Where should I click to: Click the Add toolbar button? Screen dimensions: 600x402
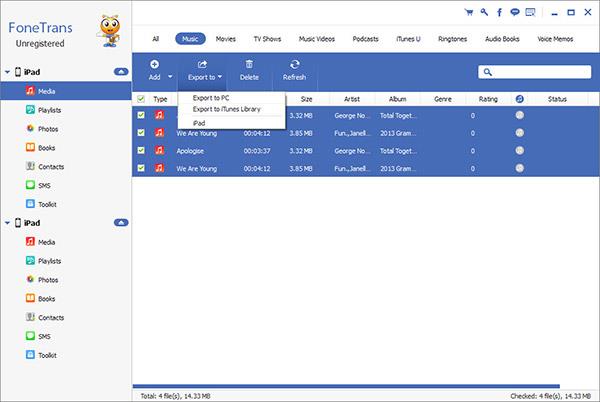point(155,70)
